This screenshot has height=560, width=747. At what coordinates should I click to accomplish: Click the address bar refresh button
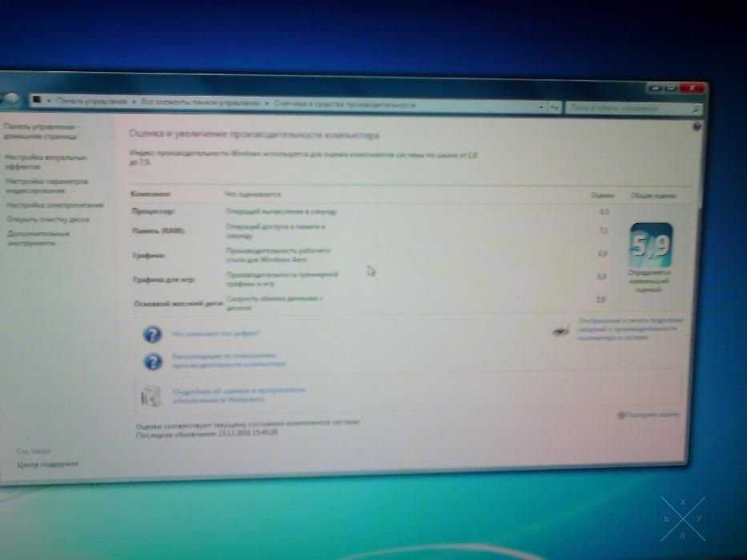[x=555, y=108]
